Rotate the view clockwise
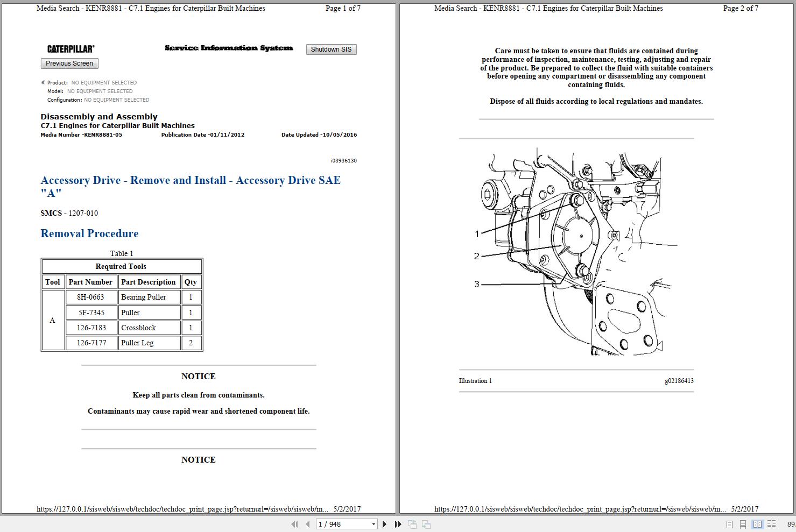796x532 pixels. (x=426, y=524)
